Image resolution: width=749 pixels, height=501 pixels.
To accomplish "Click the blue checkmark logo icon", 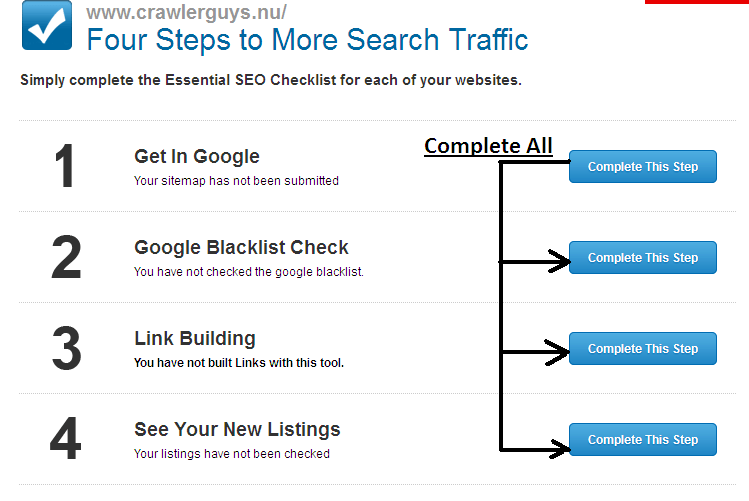I will click(x=47, y=25).
